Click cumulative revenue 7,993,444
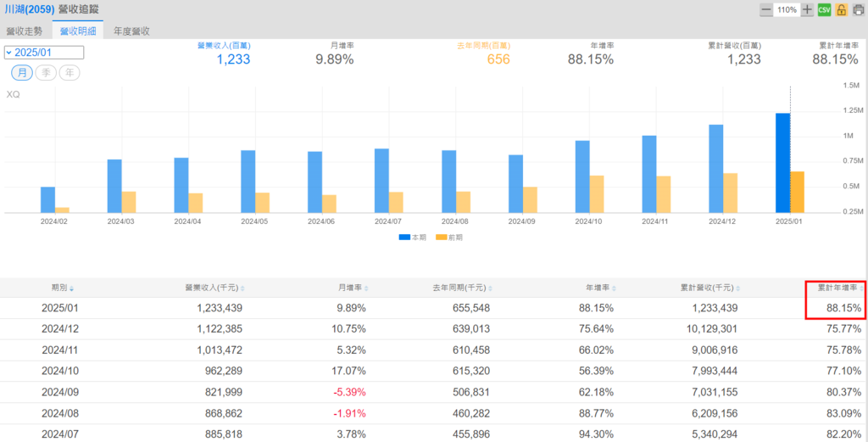The height and width of the screenshot is (442, 868). click(713, 371)
